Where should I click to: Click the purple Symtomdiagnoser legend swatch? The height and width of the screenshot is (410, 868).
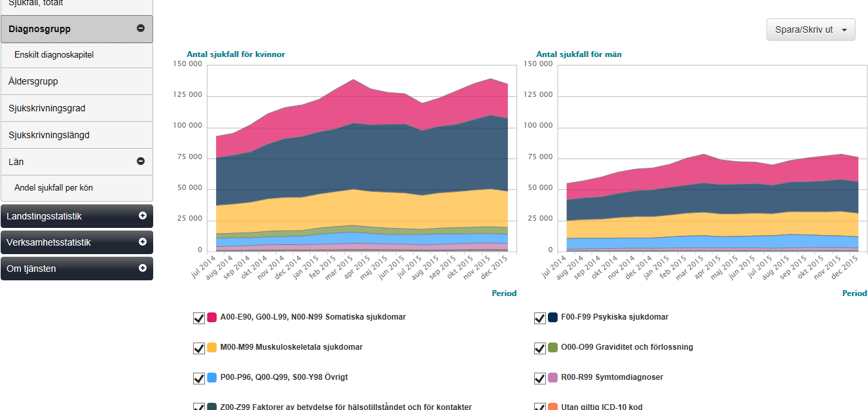point(553,377)
